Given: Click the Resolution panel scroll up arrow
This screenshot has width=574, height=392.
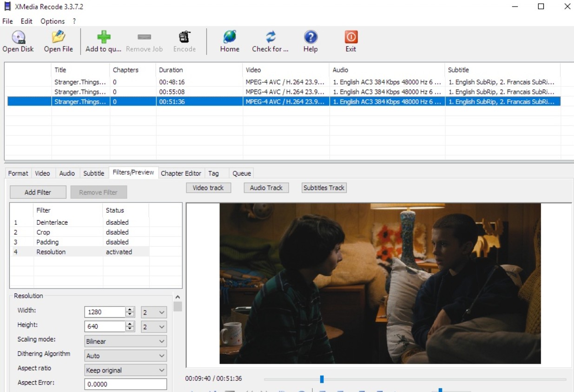Looking at the screenshot, I should pyautogui.click(x=178, y=297).
